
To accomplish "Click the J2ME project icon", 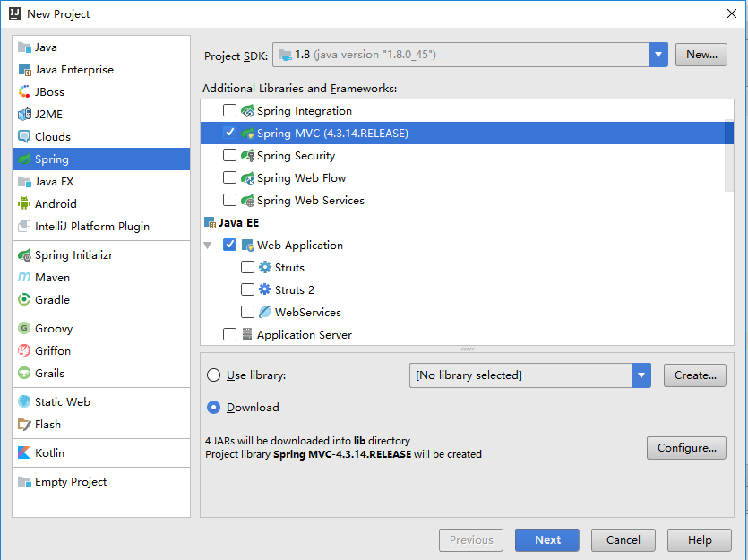I will click(24, 114).
